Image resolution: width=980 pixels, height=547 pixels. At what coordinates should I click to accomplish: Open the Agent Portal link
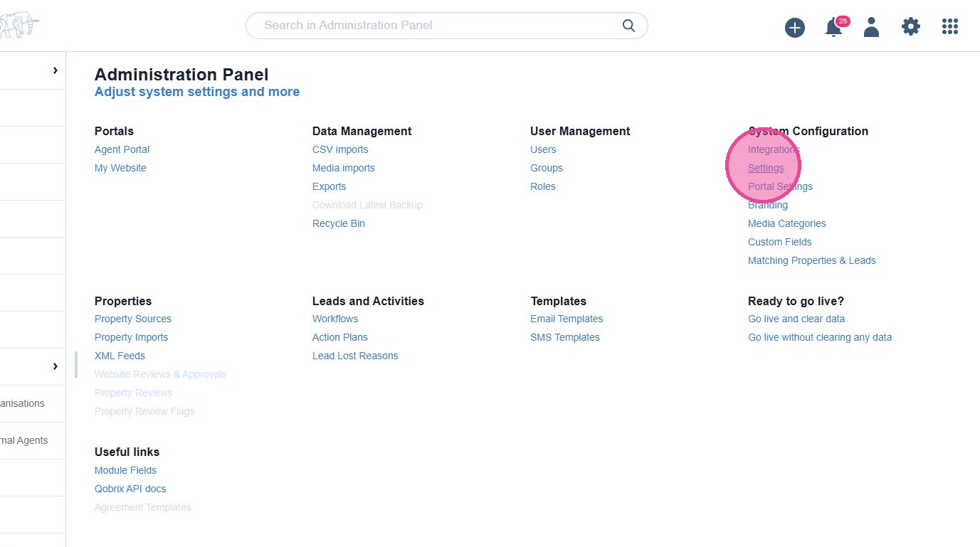click(122, 149)
